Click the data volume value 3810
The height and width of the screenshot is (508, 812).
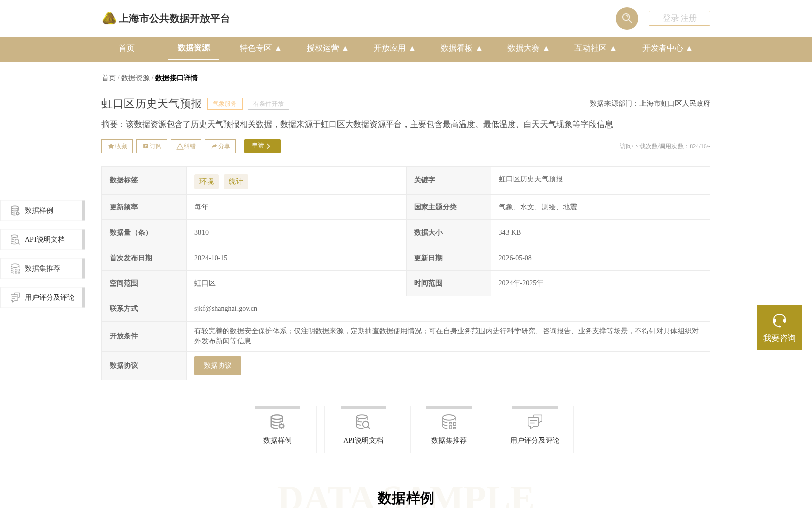point(201,232)
